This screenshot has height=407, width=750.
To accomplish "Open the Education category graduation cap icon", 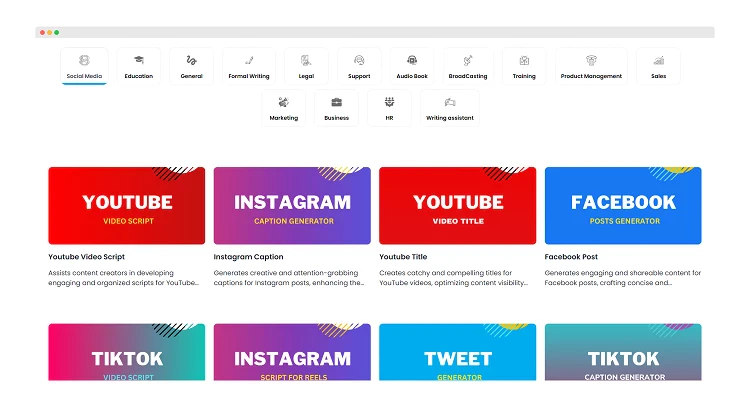I will click(139, 60).
